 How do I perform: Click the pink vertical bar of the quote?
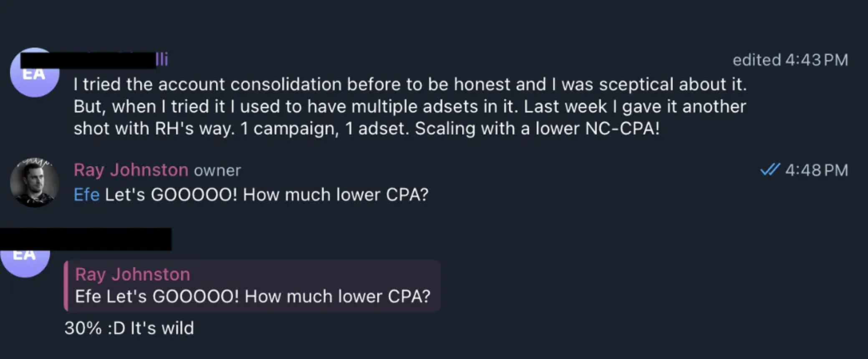[x=66, y=286]
